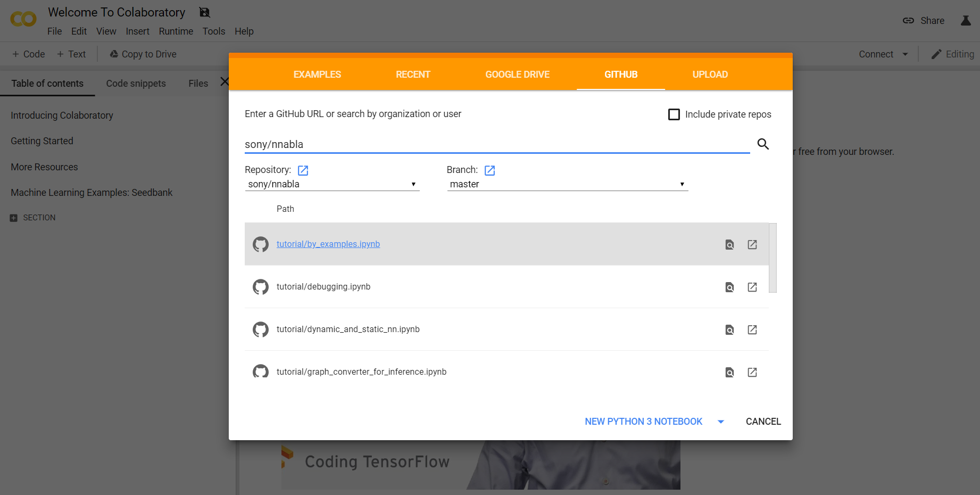Expand the Connect dropdown arrow

pos(906,54)
